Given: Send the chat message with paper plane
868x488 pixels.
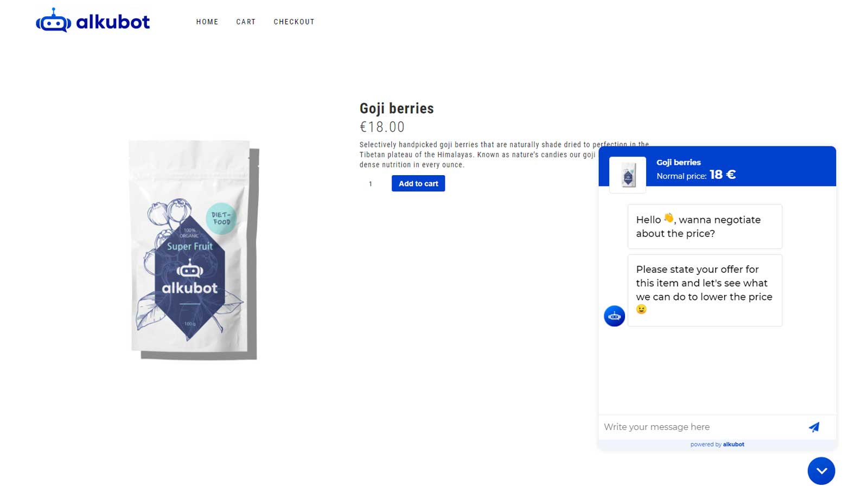Looking at the screenshot, I should click(x=814, y=427).
